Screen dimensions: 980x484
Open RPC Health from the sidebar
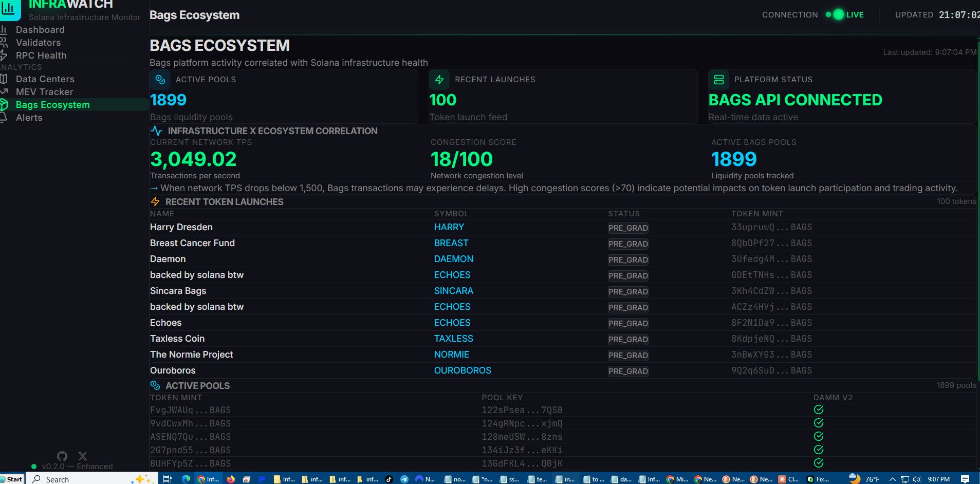point(41,55)
